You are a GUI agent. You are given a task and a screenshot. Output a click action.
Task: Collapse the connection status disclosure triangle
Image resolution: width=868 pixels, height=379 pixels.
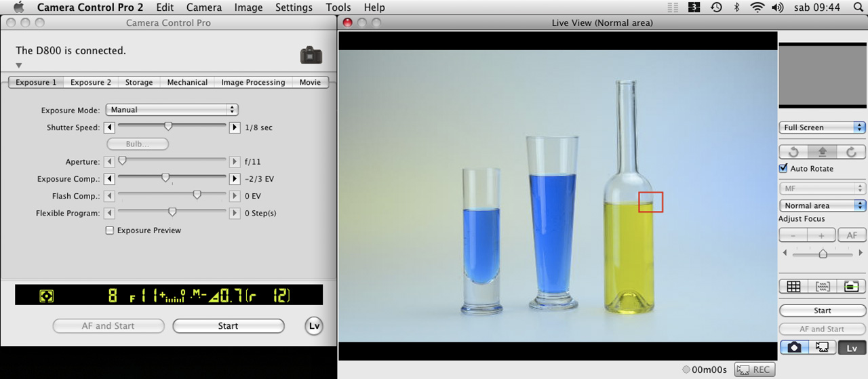coord(19,66)
